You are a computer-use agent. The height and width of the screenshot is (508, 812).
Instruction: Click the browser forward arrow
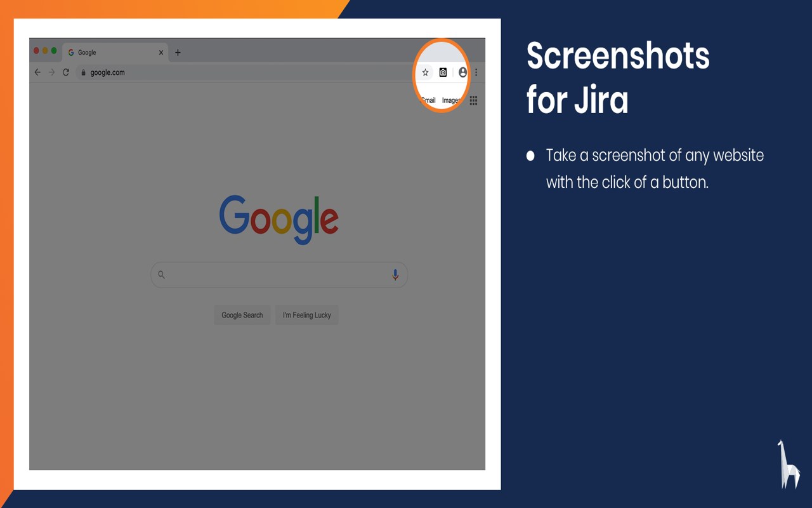pos(51,72)
